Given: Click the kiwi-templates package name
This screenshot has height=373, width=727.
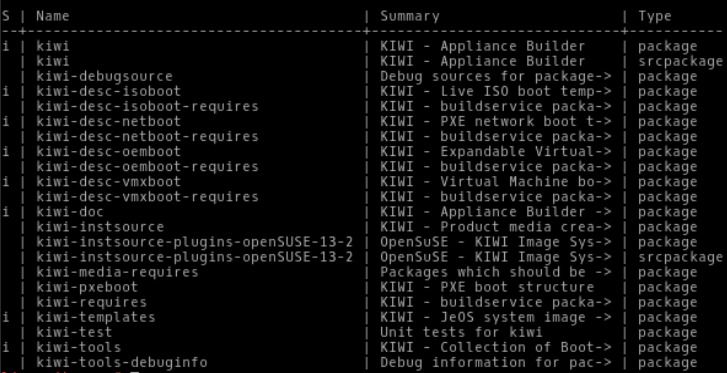Looking at the screenshot, I should point(96,317).
